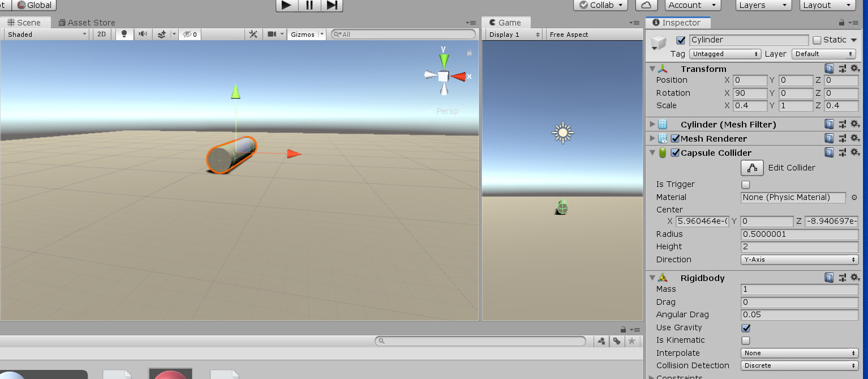Open the Direction Y-Axis dropdown
The height and width of the screenshot is (379, 868).
click(x=799, y=259)
